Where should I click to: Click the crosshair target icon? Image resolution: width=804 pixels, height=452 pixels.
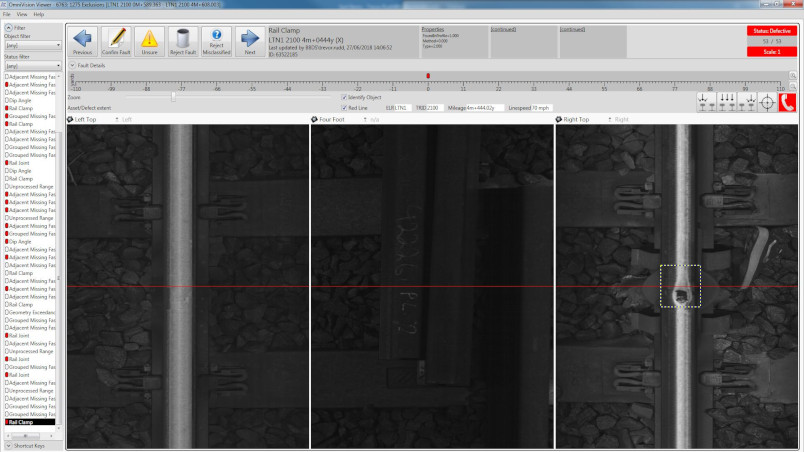767,102
